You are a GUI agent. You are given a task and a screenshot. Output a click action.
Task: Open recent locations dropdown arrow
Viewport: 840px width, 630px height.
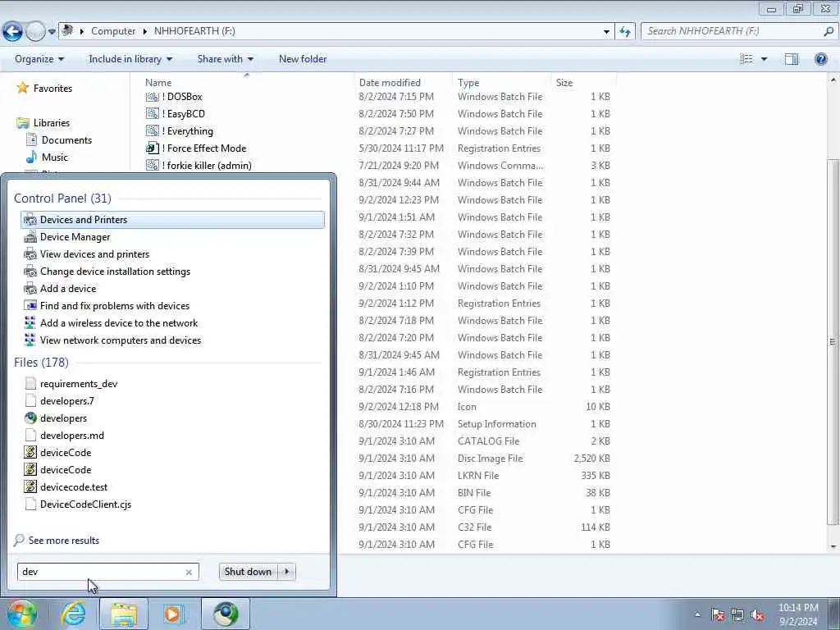click(x=52, y=32)
